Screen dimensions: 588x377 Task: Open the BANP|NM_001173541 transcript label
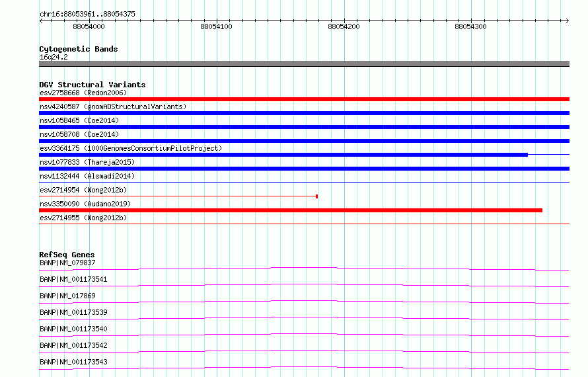pos(73,279)
